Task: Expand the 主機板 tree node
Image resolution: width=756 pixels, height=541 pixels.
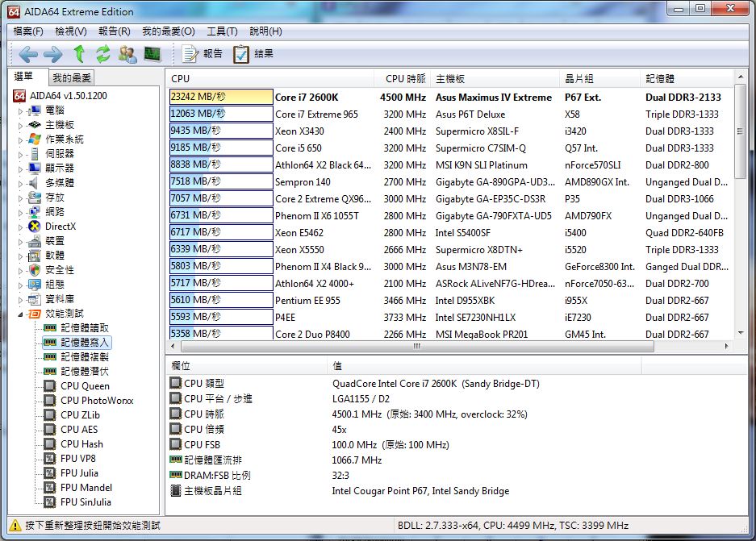Action: click(x=20, y=125)
